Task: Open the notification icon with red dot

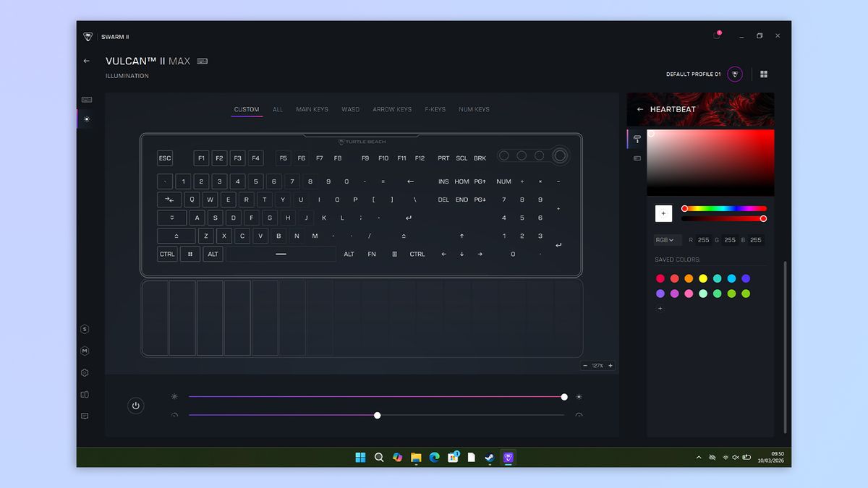Action: [x=717, y=35]
